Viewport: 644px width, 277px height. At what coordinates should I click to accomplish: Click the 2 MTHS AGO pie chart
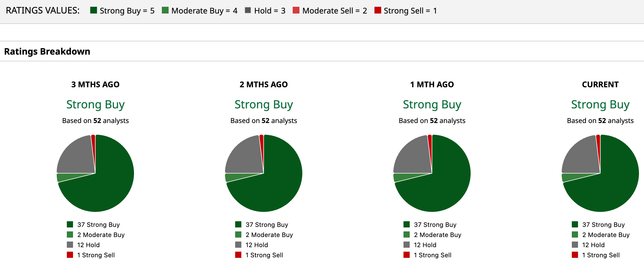[264, 173]
